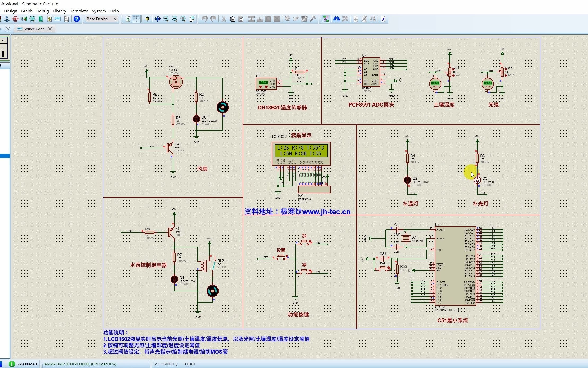The image size is (588, 368).
Task: Click the Bill of Materials dollar icon
Action: [x=49, y=19]
